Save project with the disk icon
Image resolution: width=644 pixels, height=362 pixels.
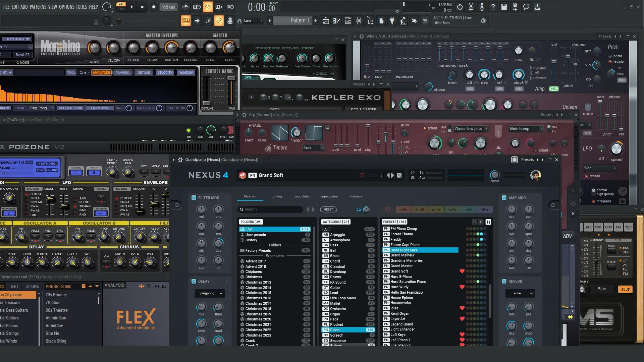tap(504, 7)
